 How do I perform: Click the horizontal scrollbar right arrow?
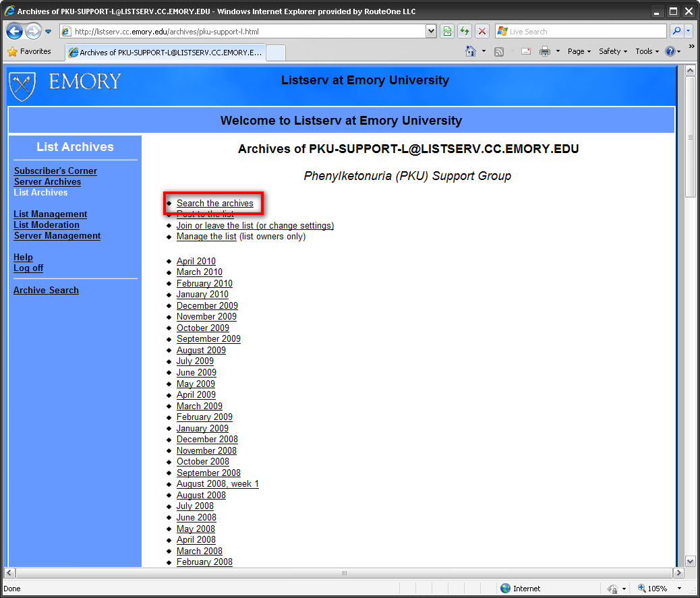tap(678, 573)
